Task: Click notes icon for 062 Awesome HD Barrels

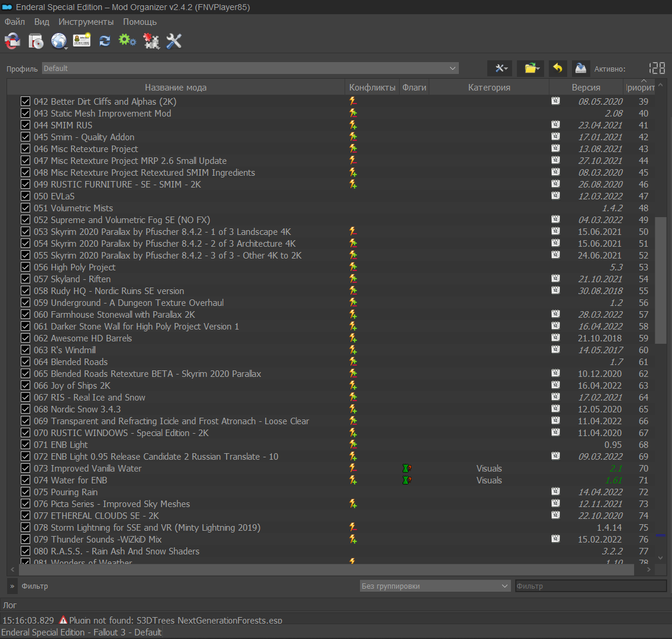Action: pyautogui.click(x=555, y=338)
